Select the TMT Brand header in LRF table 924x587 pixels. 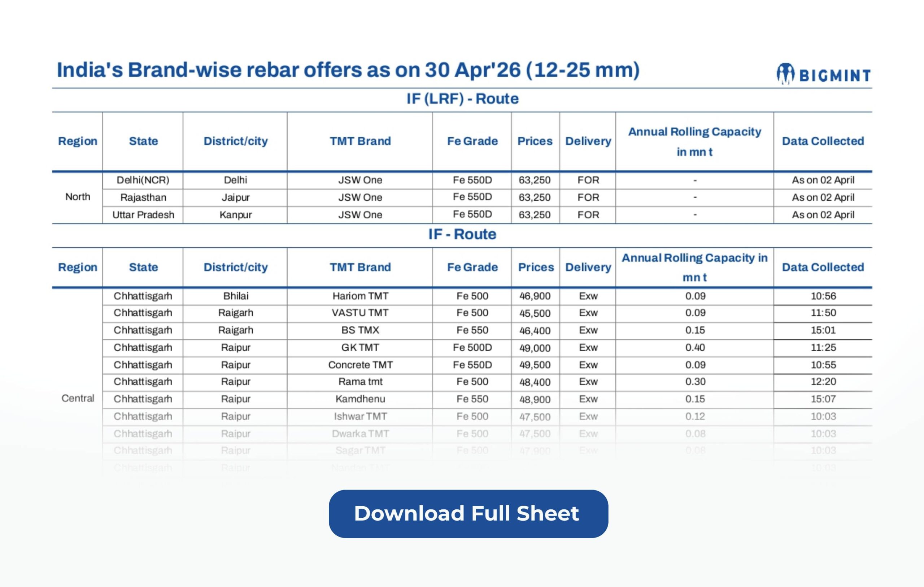click(x=360, y=141)
